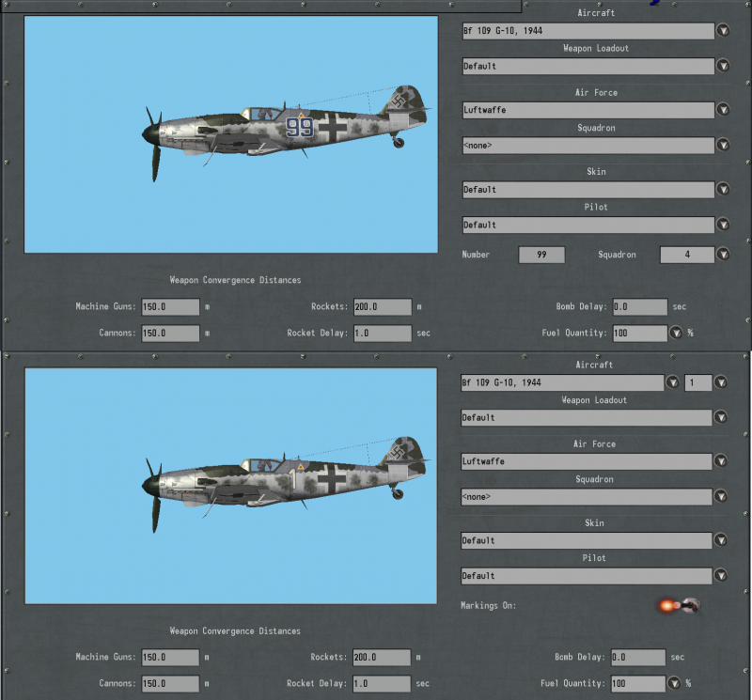Click Rockets distance field in bottom panel
Screen dimensions: 752x700
point(382,658)
